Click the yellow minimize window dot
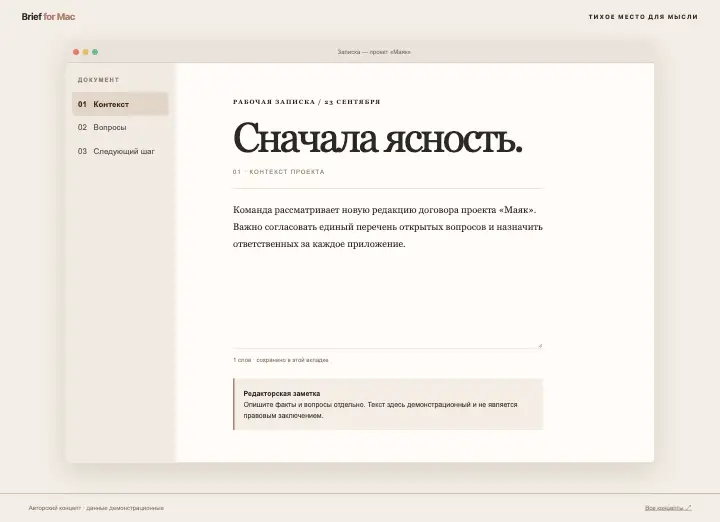720x522 pixels. coord(85,52)
